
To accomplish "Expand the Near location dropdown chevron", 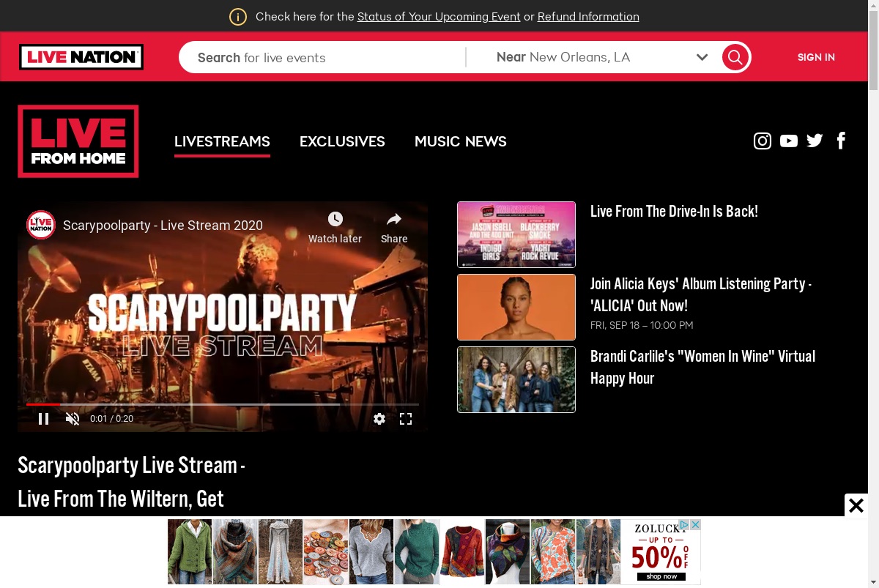I will pos(702,57).
